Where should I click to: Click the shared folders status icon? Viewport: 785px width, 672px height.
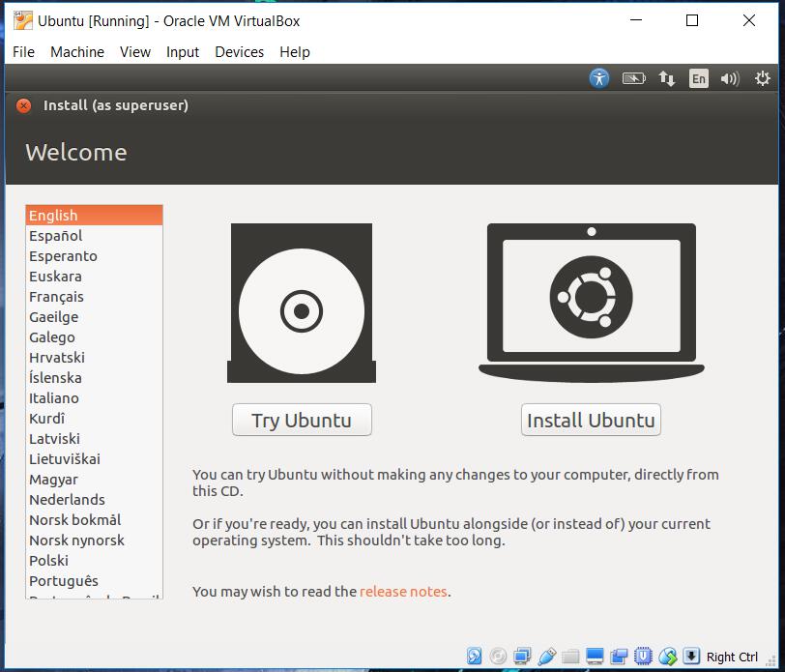click(x=570, y=656)
